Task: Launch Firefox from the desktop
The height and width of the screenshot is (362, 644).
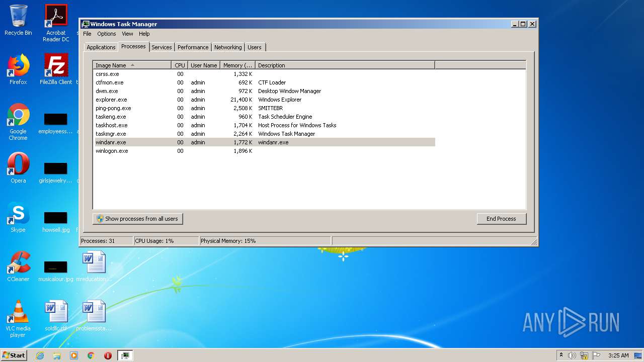Action: click(x=18, y=69)
